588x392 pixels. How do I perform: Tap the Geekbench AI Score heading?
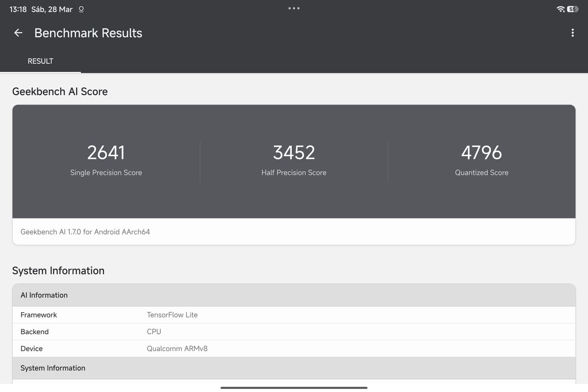click(60, 91)
